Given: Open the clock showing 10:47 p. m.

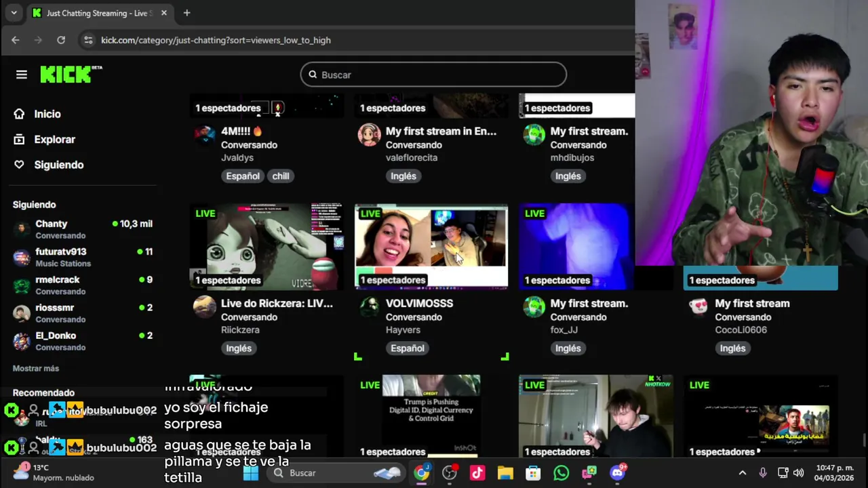Looking at the screenshot, I should 835,472.
